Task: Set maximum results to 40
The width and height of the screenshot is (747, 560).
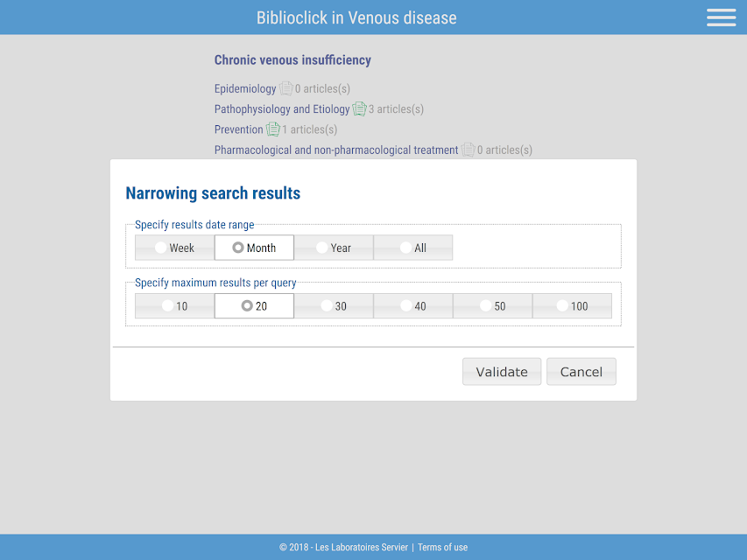Action: point(413,305)
